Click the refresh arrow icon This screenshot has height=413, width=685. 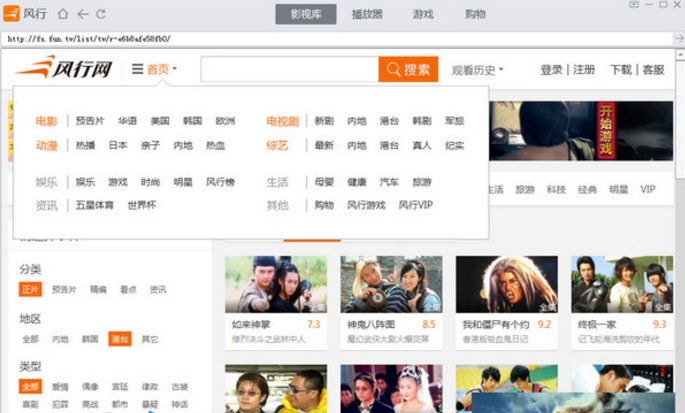click(x=102, y=14)
